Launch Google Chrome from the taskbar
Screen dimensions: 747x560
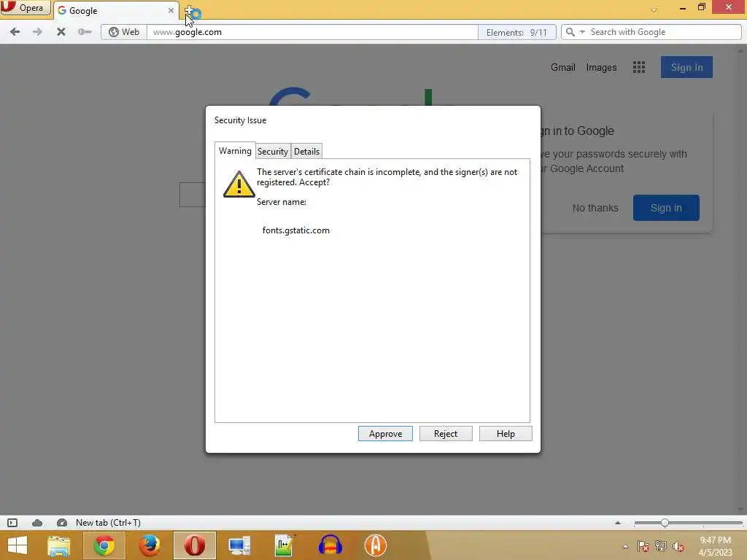coord(104,545)
